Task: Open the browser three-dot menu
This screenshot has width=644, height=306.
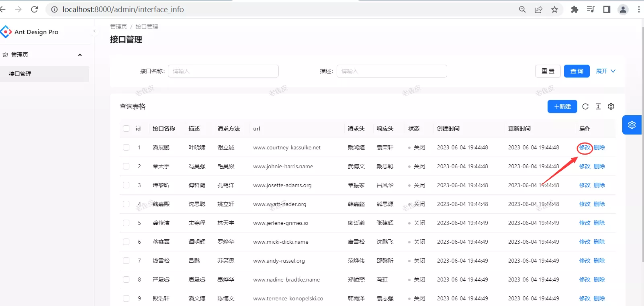Action: click(639, 9)
